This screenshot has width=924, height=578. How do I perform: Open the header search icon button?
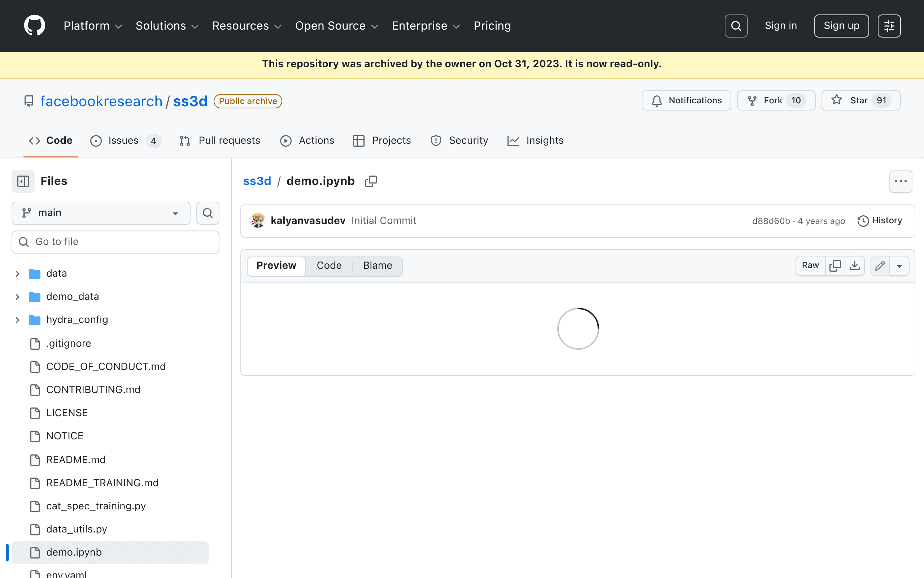pos(736,26)
